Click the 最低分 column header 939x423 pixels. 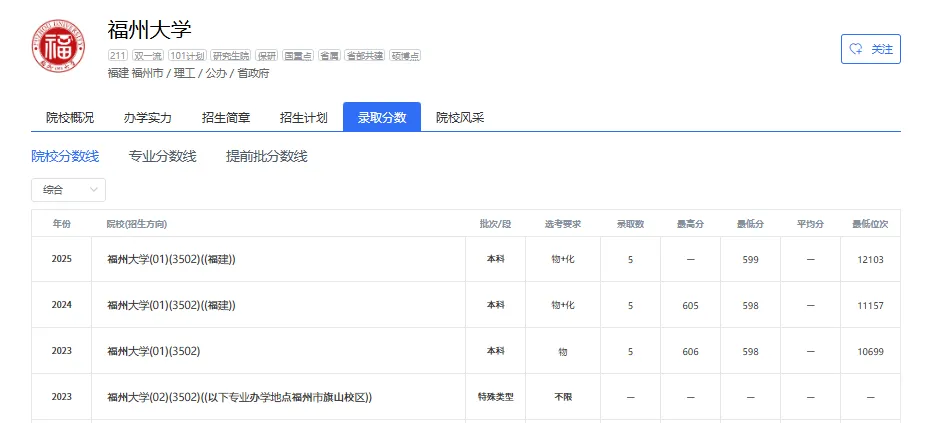(750, 223)
